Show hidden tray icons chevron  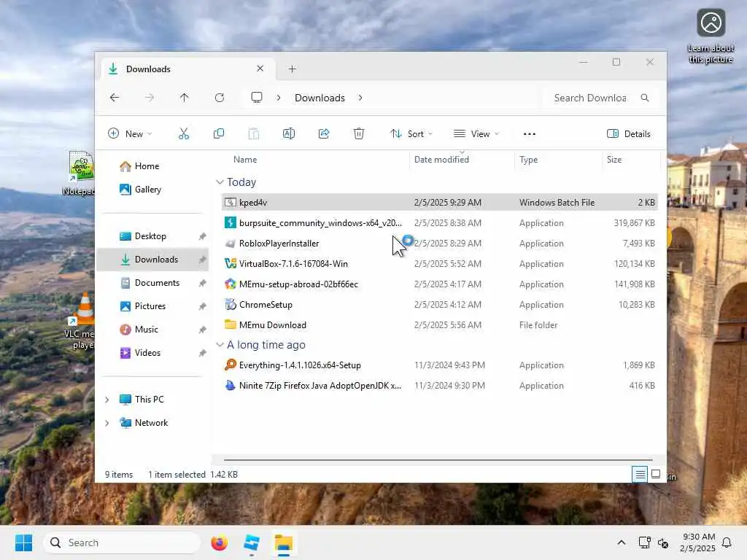[622, 542]
